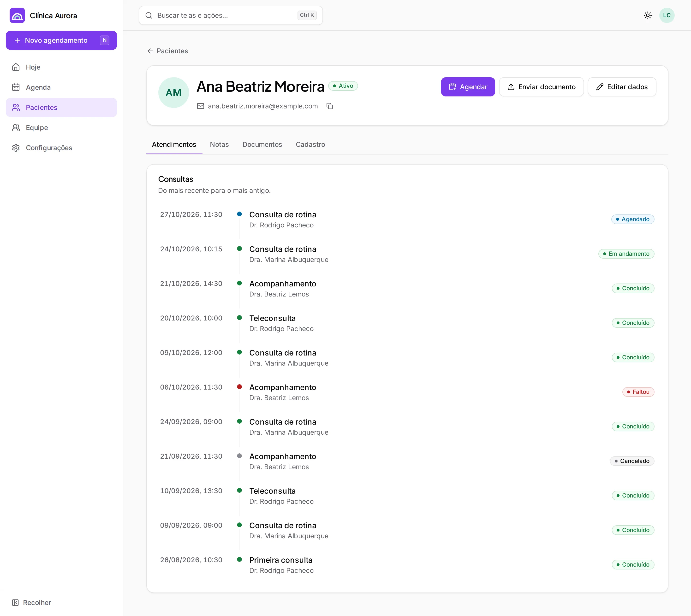Click the Agendar button
The image size is (691, 616).
(x=468, y=87)
